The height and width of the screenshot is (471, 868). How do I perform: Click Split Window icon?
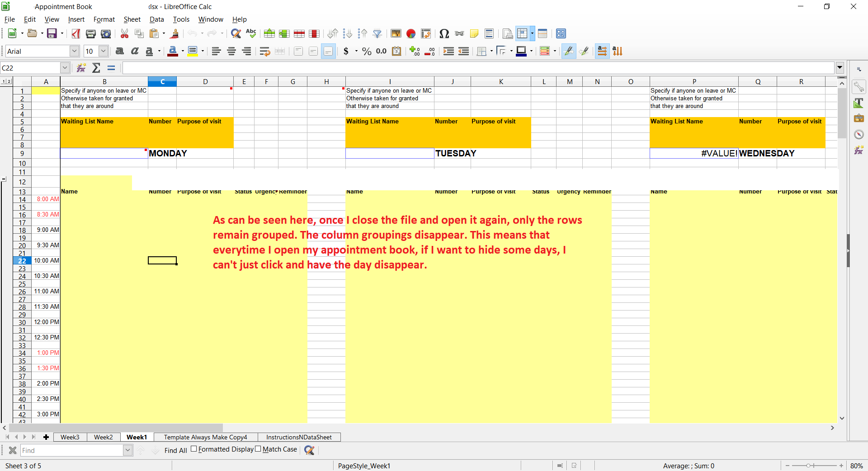click(542, 33)
